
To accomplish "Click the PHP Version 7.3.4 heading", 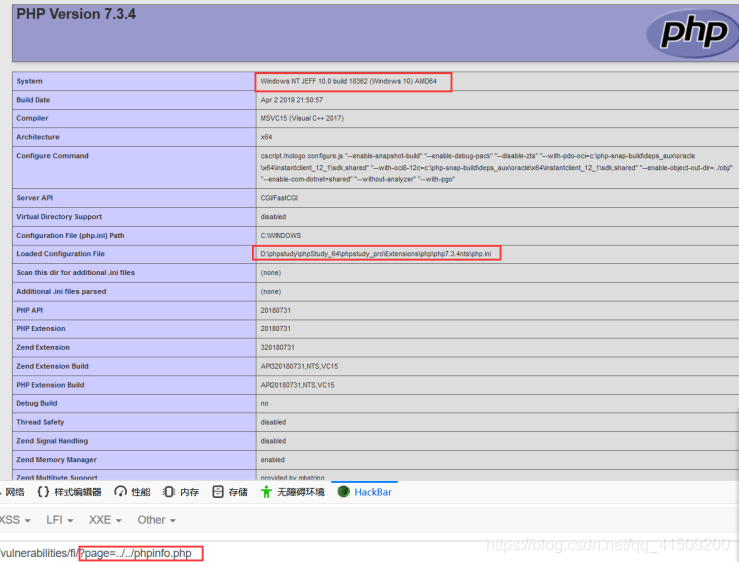I will (76, 14).
